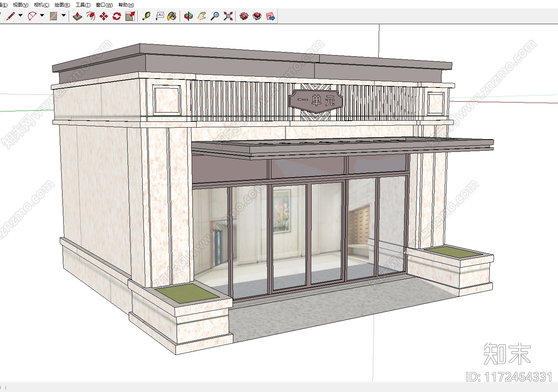Open the 帮助(H) menu
Screen dimensions: 558x392
[x=126, y=5]
